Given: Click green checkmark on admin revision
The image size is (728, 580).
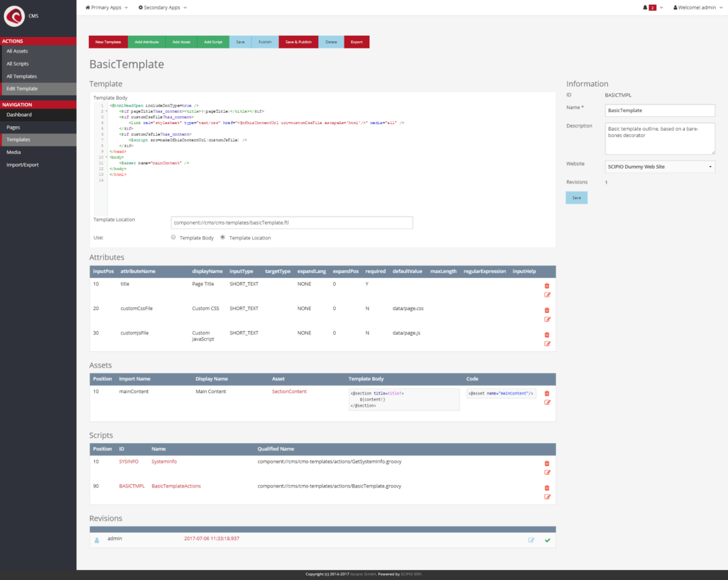Looking at the screenshot, I should (547, 540).
